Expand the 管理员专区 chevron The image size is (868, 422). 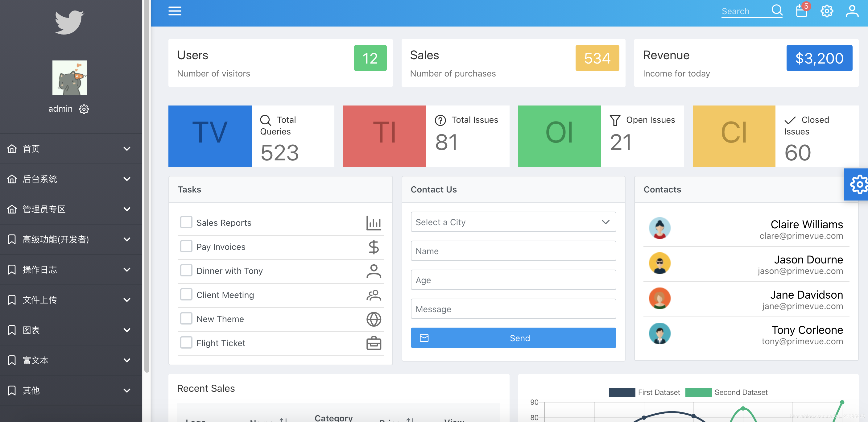click(x=127, y=209)
